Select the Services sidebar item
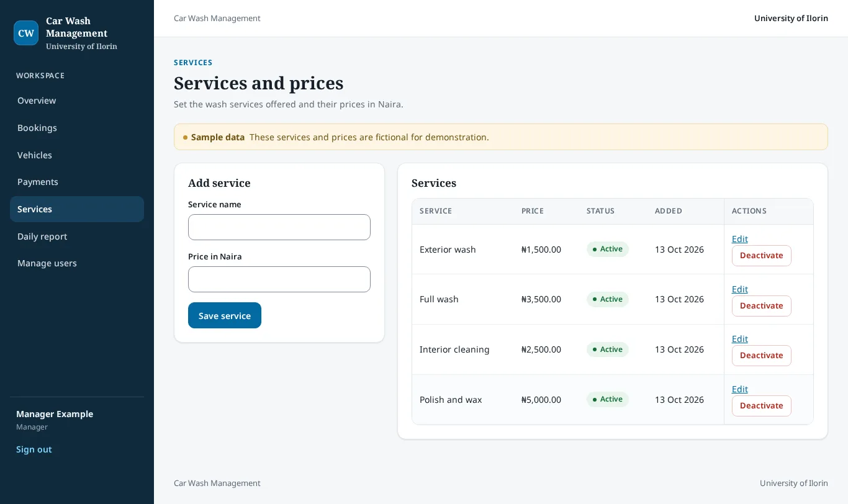The image size is (848, 504). pyautogui.click(x=77, y=209)
